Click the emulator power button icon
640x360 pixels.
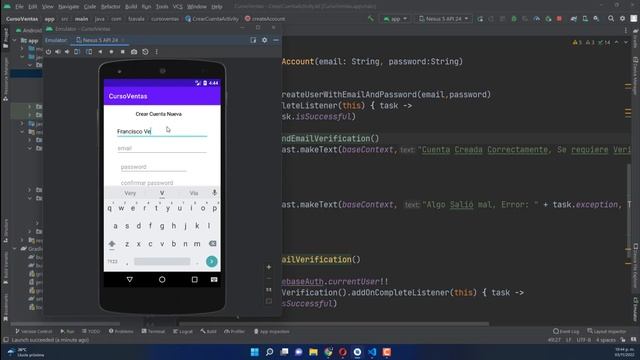pyautogui.click(x=49, y=52)
